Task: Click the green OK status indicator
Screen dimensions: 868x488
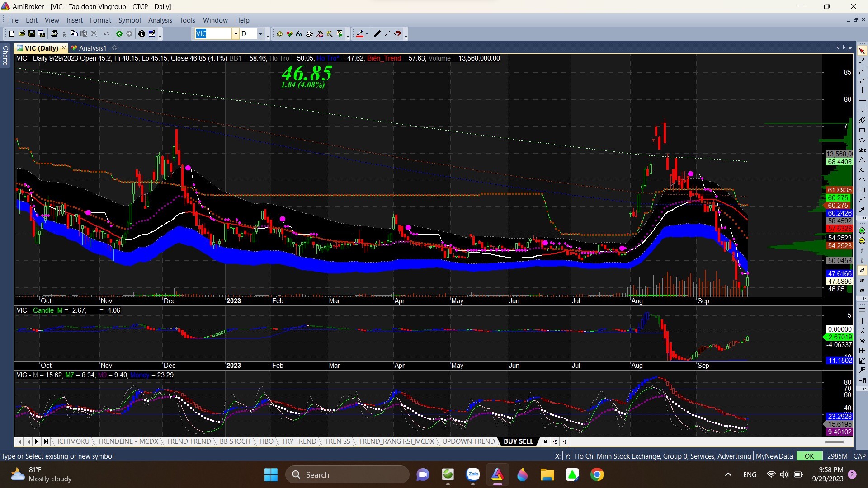Action: point(809,456)
